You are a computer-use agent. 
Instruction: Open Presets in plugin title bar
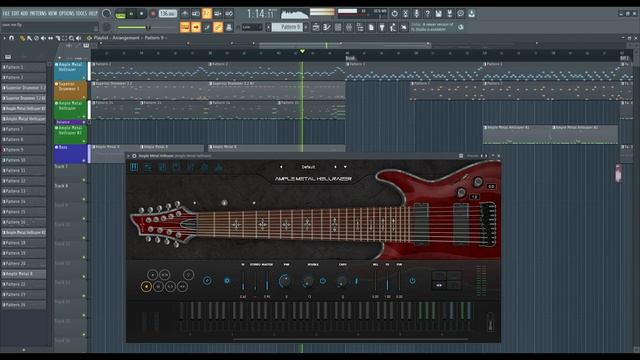point(472,156)
